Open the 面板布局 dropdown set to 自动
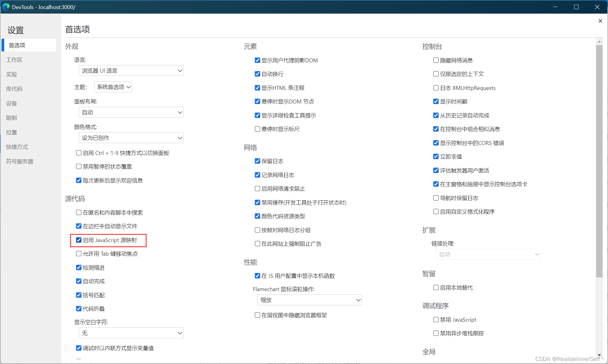Screen dimensions: 608x364 [x=131, y=112]
